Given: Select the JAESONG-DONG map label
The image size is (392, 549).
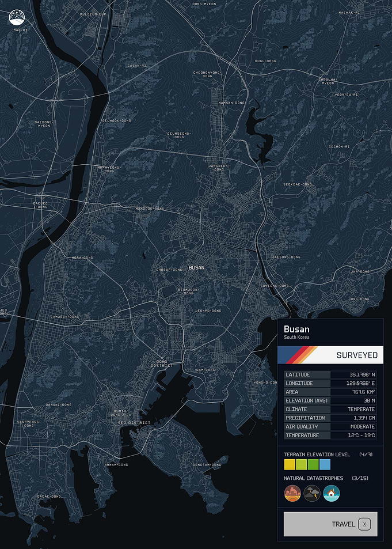Looking at the screenshot, I should coord(286,257).
